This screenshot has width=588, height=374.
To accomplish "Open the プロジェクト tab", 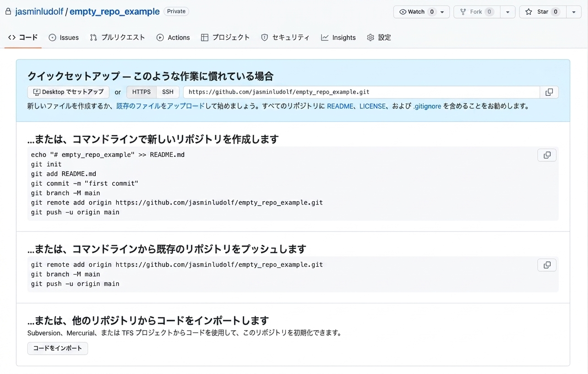I will 225,38.
